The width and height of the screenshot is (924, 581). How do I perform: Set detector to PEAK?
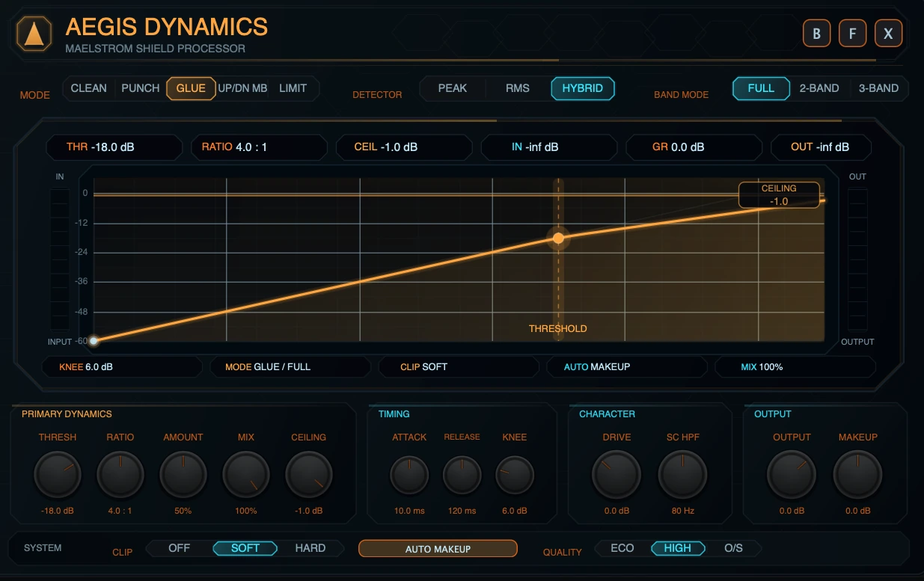pyautogui.click(x=453, y=88)
